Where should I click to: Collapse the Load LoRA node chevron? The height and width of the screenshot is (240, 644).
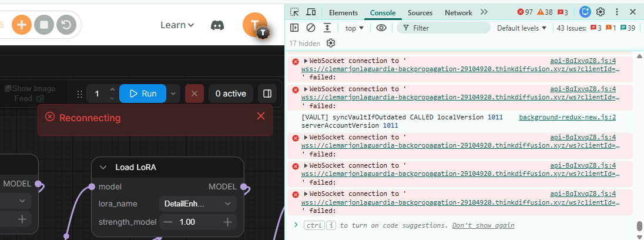click(x=103, y=167)
